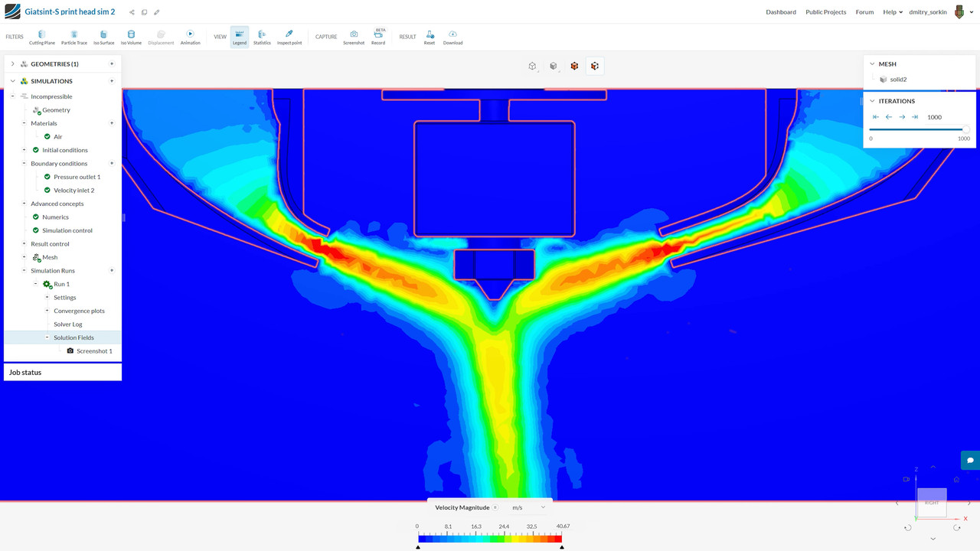Open the Air material
Viewport: 980px width, 551px height.
coord(58,137)
